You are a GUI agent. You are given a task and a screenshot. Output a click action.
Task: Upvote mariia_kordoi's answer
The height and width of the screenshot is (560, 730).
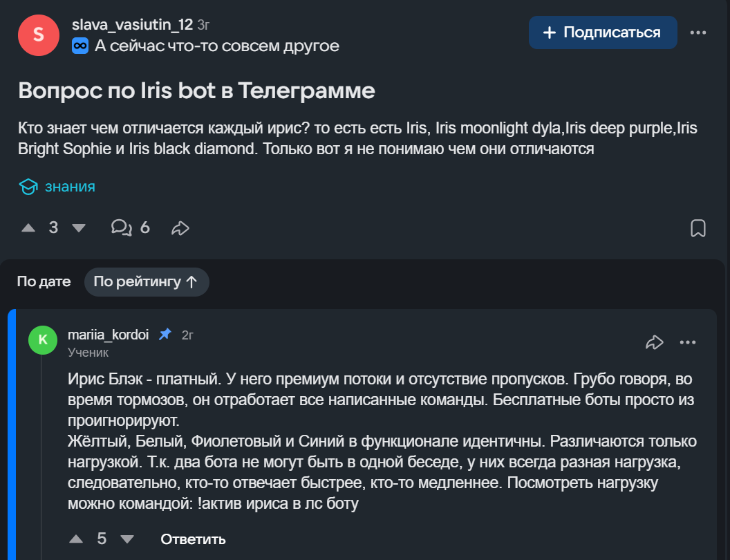tap(76, 539)
